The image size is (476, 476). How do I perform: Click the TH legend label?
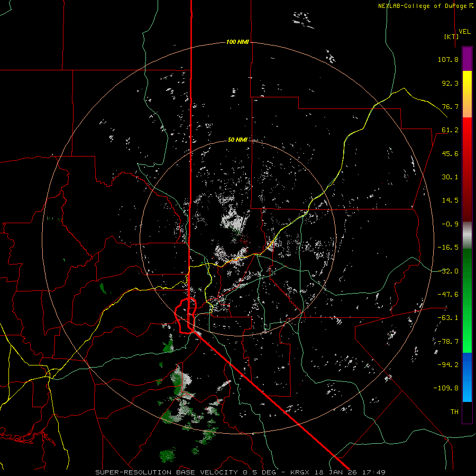[454, 411]
